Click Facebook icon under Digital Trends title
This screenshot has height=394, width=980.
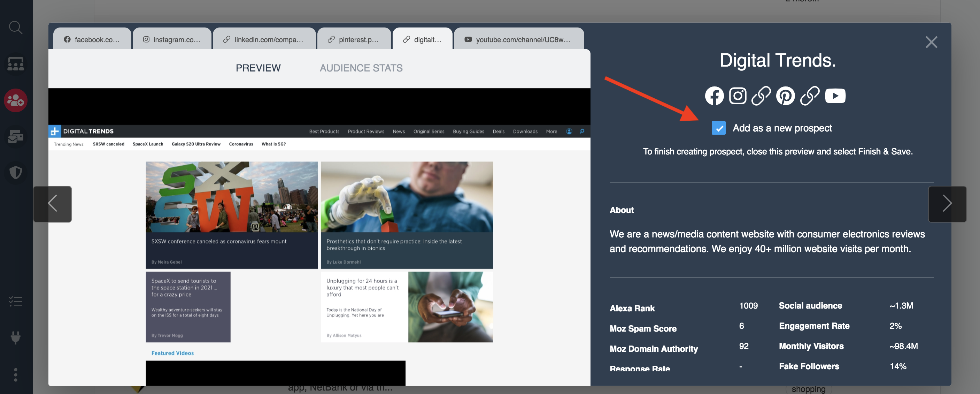[714, 96]
